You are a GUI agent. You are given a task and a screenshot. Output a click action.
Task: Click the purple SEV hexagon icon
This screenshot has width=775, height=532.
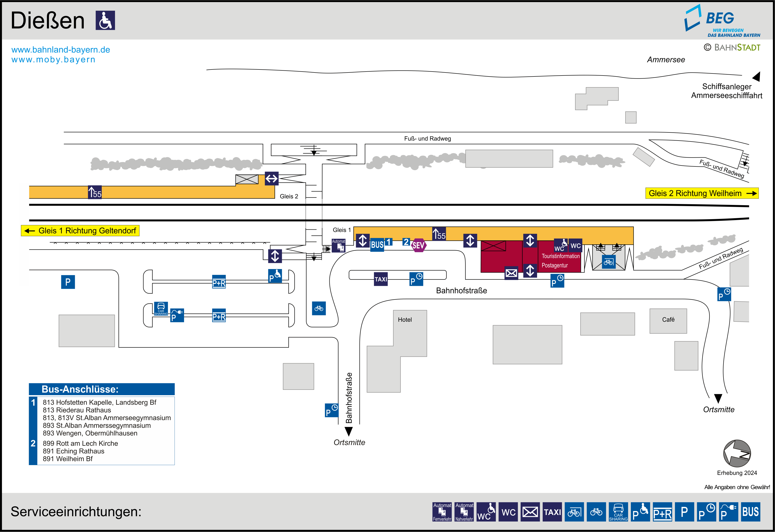pos(418,245)
